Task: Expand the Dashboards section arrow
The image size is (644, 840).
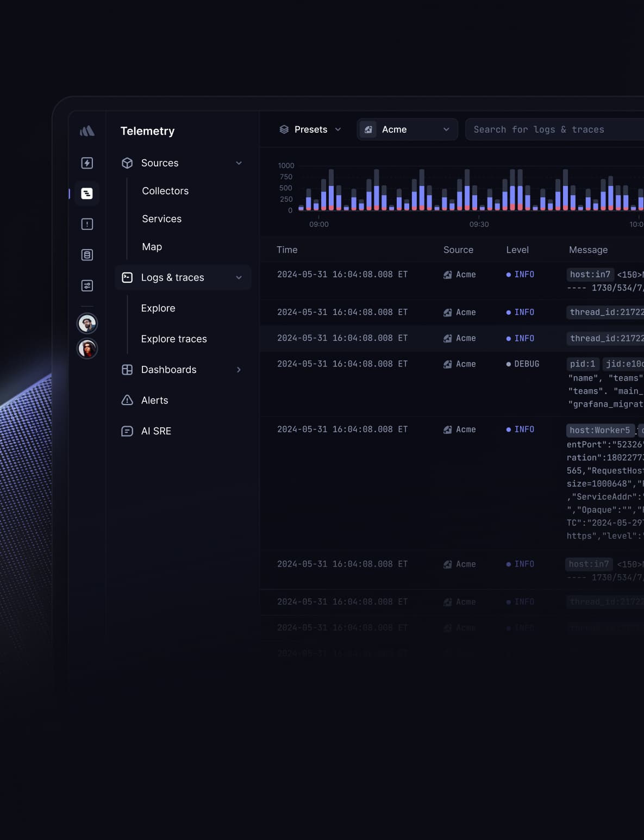Action: pyautogui.click(x=239, y=370)
